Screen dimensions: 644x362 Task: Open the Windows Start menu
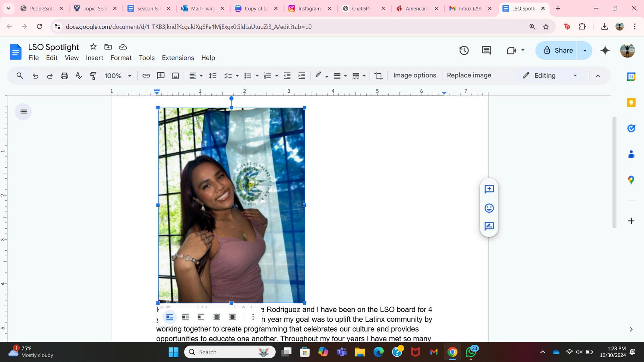tap(174, 352)
